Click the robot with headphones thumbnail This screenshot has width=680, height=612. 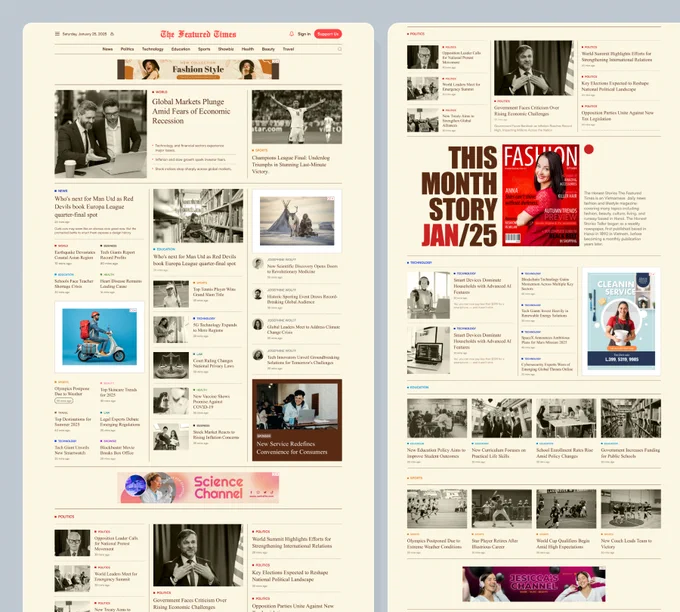[x=428, y=295]
